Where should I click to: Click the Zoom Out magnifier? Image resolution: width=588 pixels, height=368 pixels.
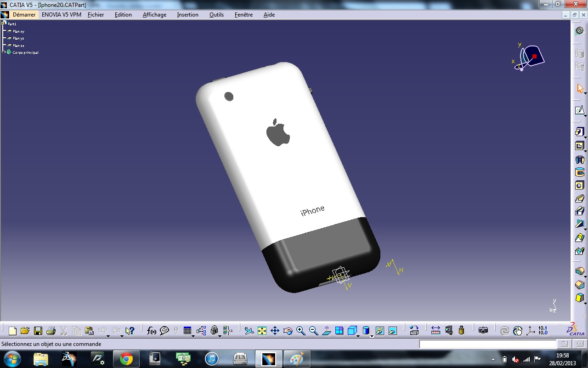tap(314, 331)
